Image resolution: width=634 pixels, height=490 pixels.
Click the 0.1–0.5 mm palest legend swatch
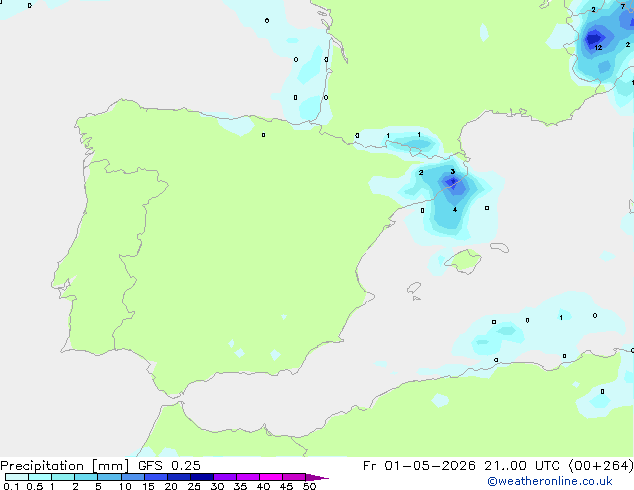point(17,477)
